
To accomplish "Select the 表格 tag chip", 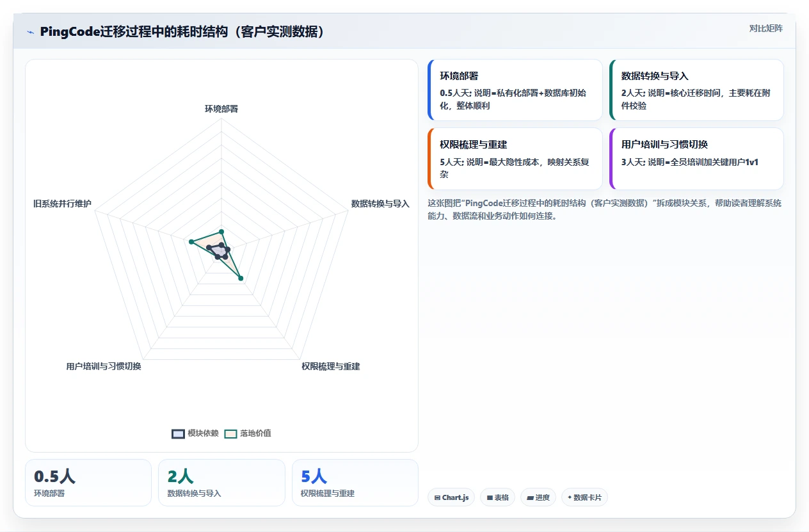I will tap(497, 497).
